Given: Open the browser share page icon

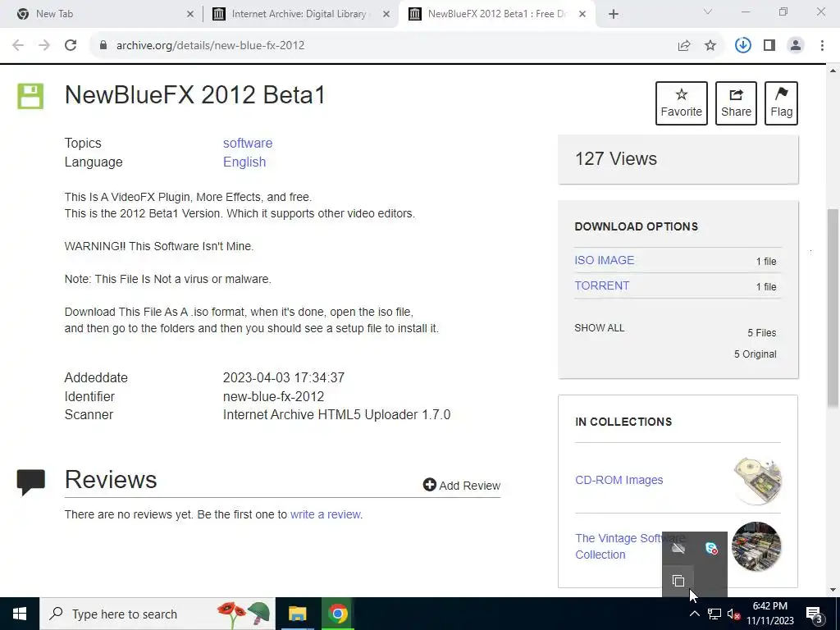Looking at the screenshot, I should point(683,46).
